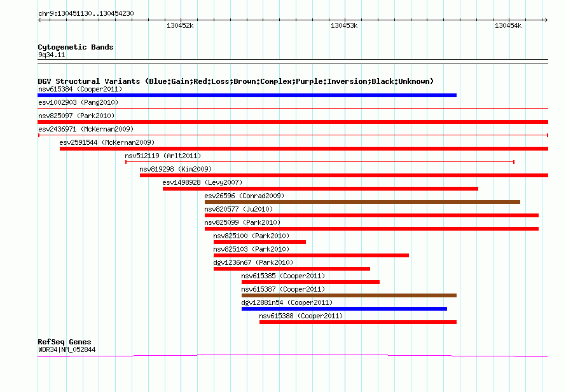Click the red nsv615385 variant bar
566x392 pixels.
(310, 282)
